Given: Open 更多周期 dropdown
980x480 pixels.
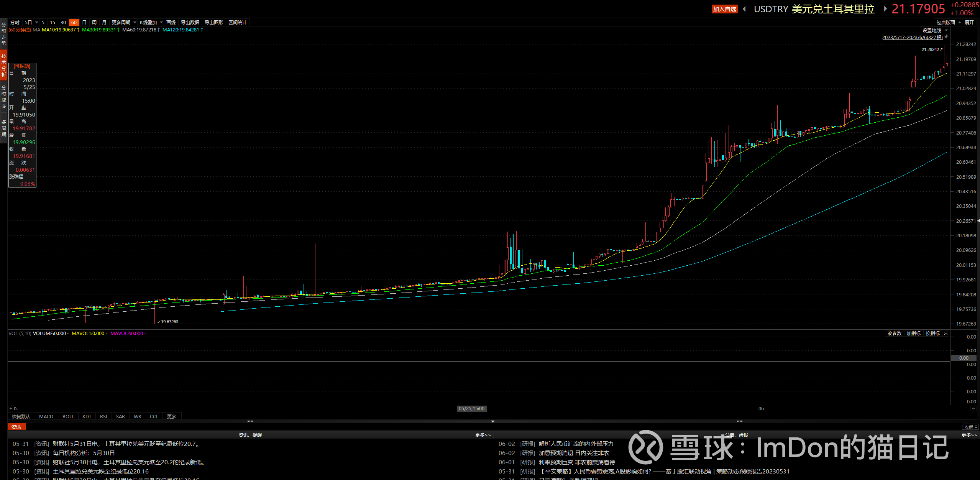Looking at the screenshot, I should coord(123,23).
